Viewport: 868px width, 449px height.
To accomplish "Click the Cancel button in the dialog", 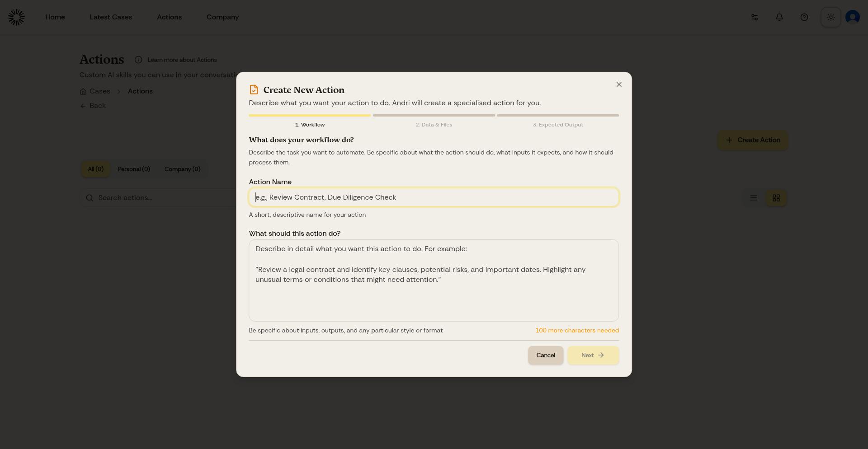I will coord(546,355).
